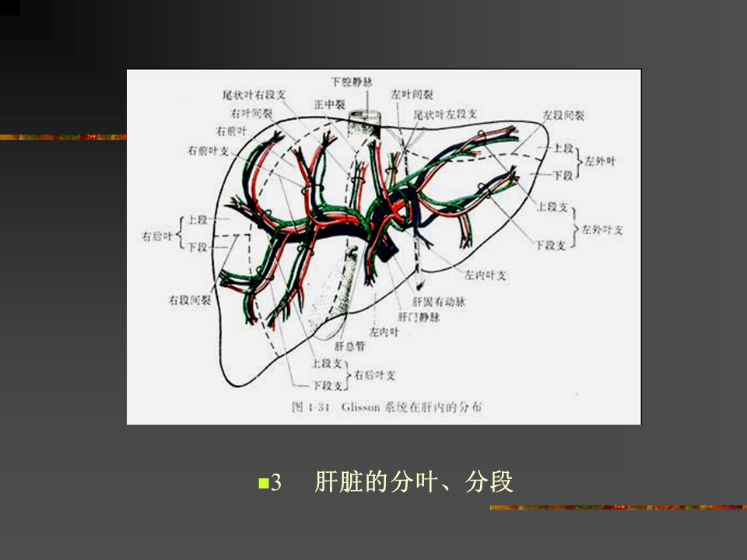This screenshot has width=747, height=560.
Task: Click the green bullet before number 3
Action: tap(263, 483)
